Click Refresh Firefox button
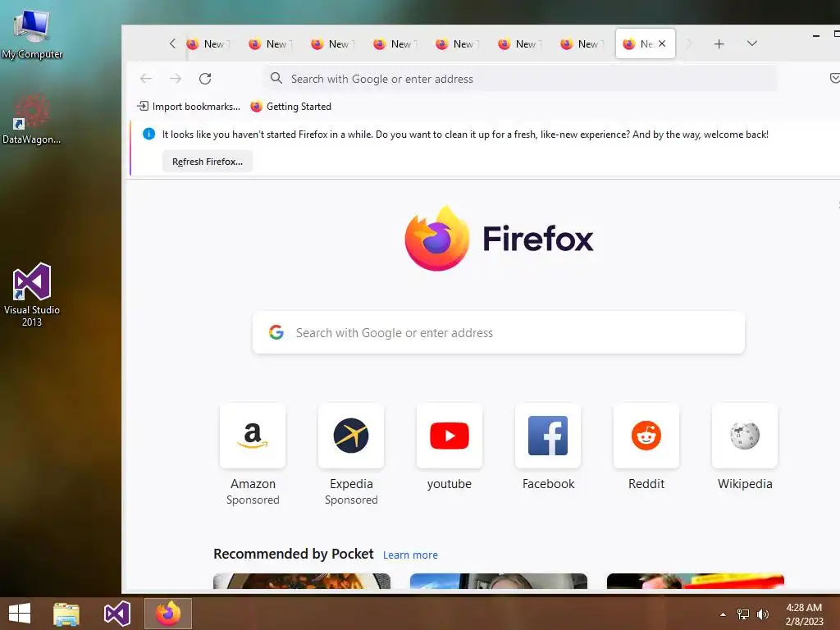840x630 pixels. [208, 162]
